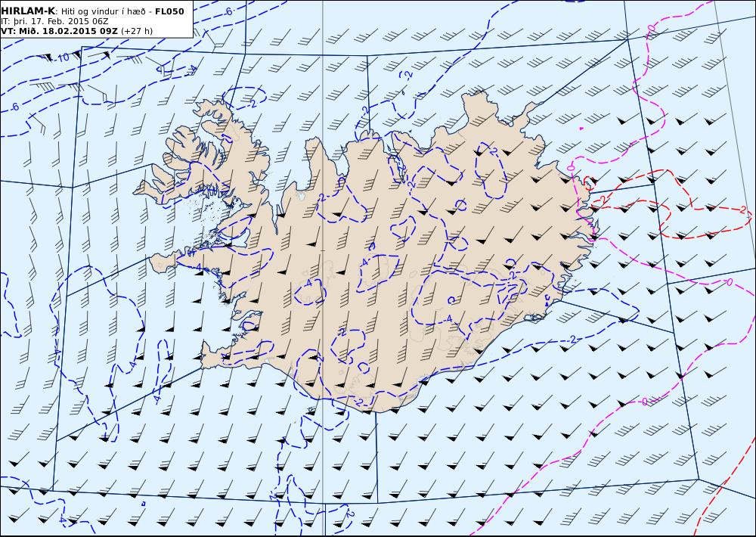
Task: Click the 'Hiti og vindur í hæð' description
Action: click(x=103, y=11)
